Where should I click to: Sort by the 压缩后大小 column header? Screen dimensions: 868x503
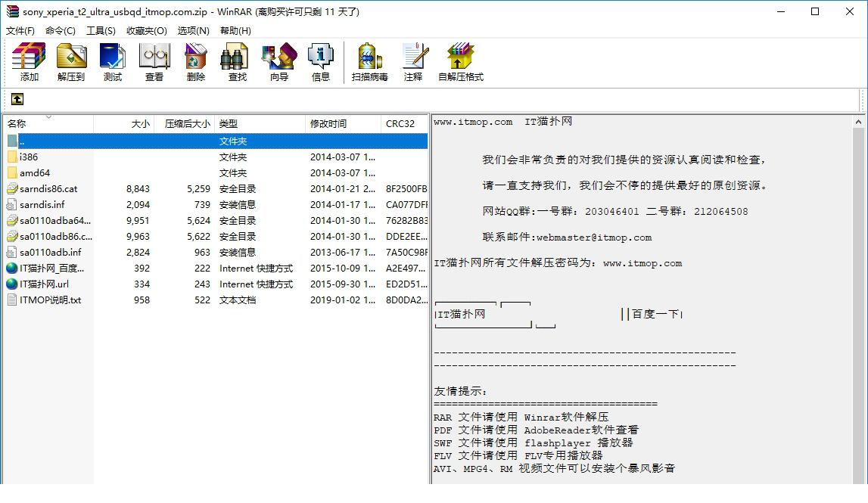coord(185,123)
